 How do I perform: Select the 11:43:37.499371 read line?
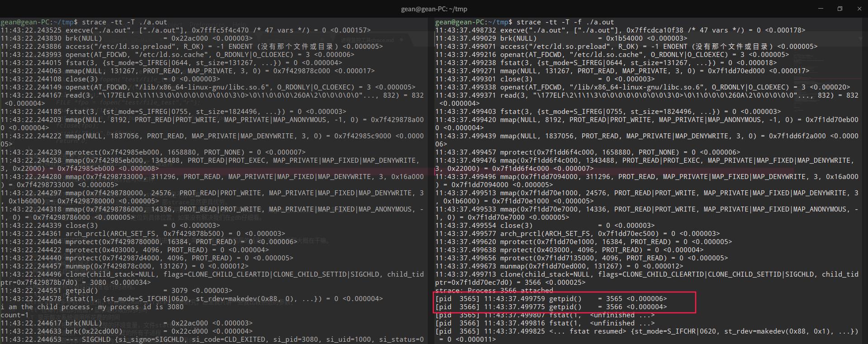click(x=647, y=99)
